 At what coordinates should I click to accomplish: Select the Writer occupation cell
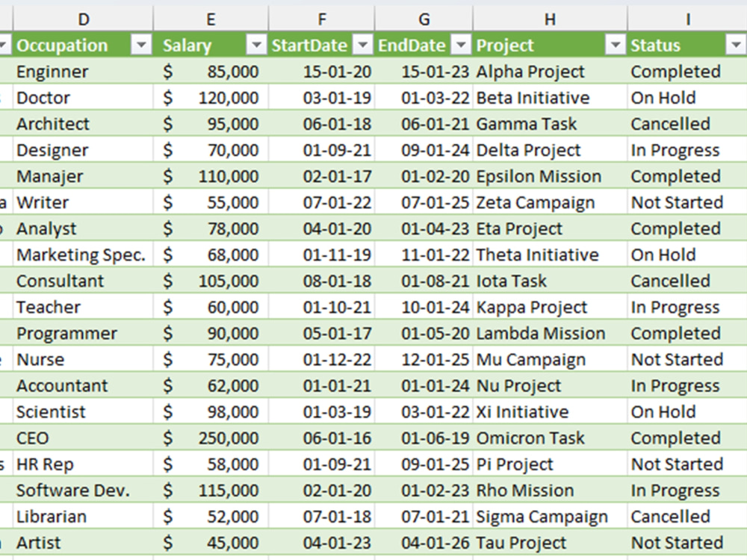[x=84, y=202]
